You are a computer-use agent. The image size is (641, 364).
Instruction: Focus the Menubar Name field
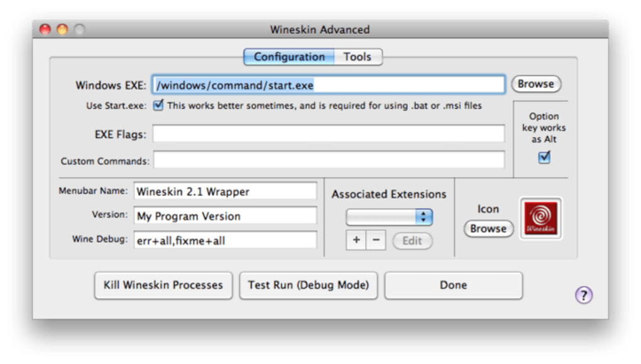click(225, 191)
